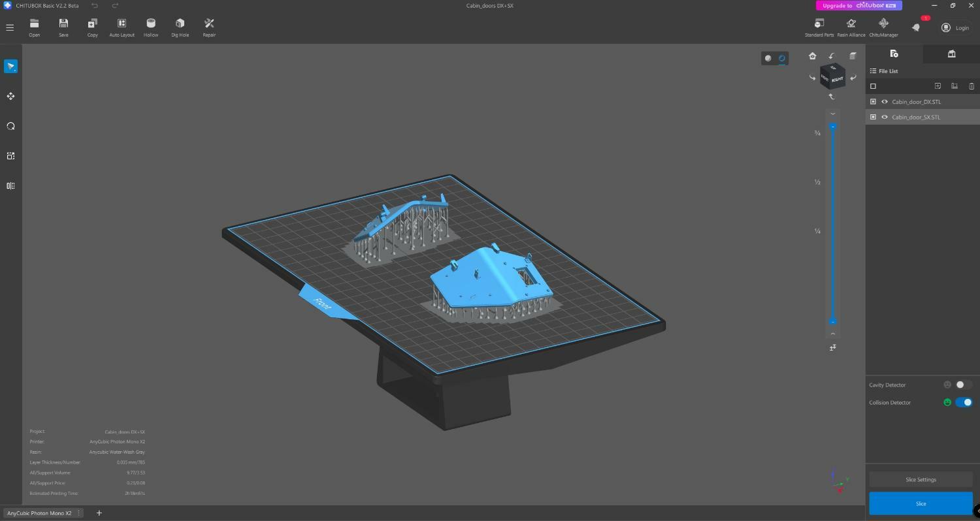Hide the Cabin_door_DX.STL model
Screen dimensions: 980x521
click(x=885, y=102)
